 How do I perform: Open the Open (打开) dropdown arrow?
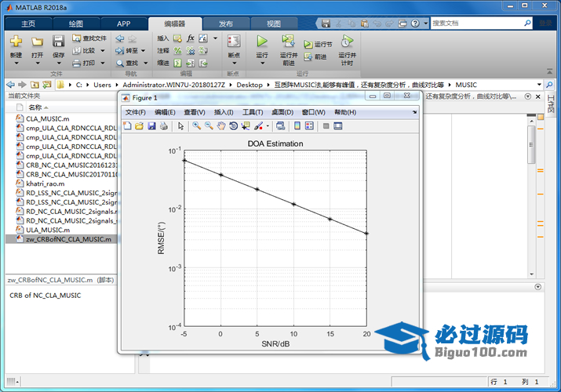37,64
